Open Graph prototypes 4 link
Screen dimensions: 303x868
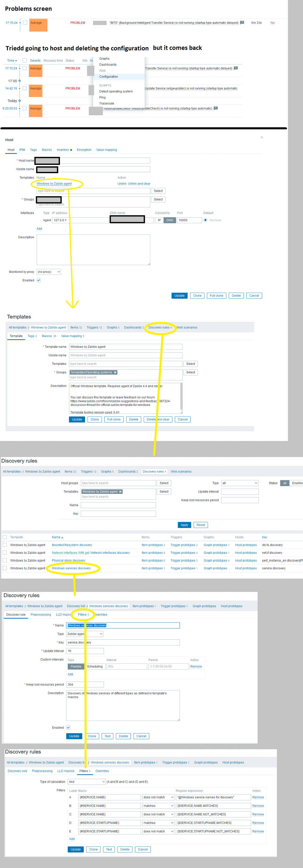tap(216, 560)
